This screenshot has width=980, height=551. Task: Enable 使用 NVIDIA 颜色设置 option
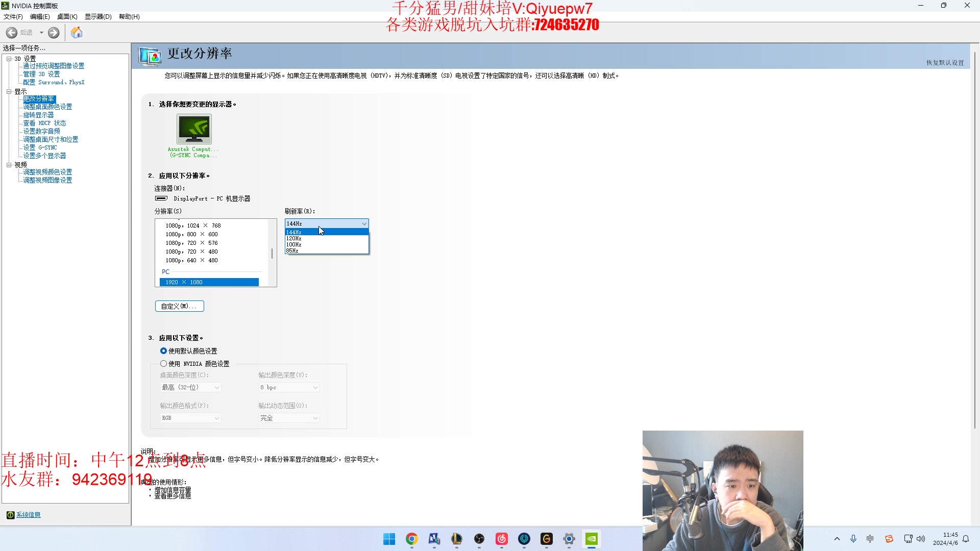click(x=163, y=364)
